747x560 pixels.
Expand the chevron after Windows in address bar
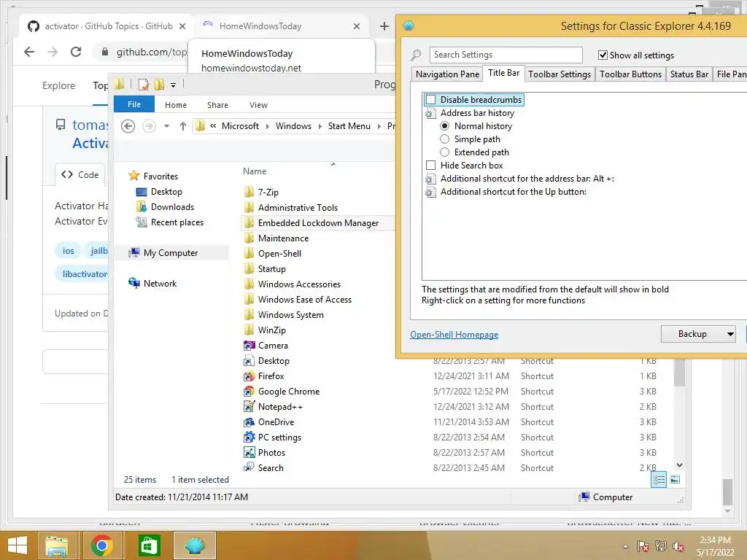320,126
